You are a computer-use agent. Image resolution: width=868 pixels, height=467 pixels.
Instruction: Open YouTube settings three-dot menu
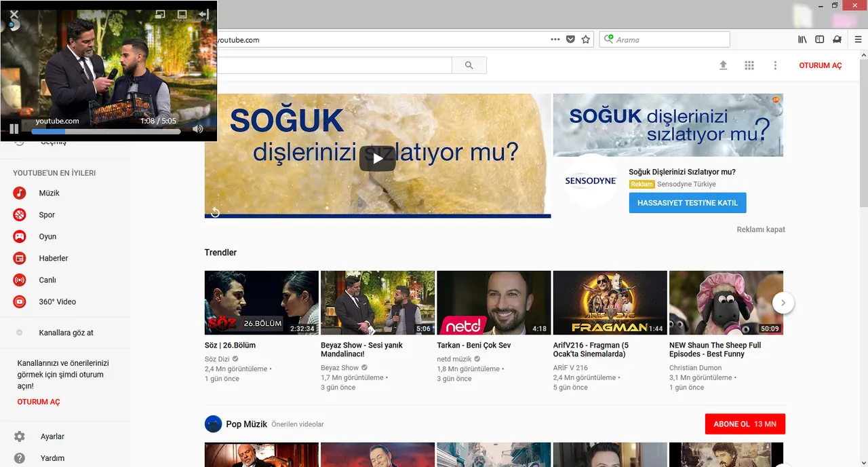tap(775, 65)
